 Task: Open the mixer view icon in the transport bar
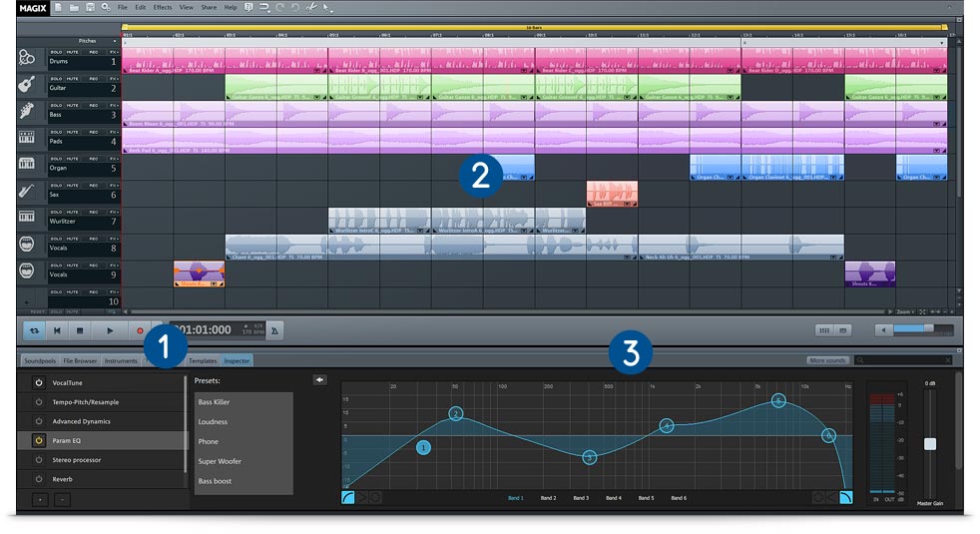click(x=824, y=330)
